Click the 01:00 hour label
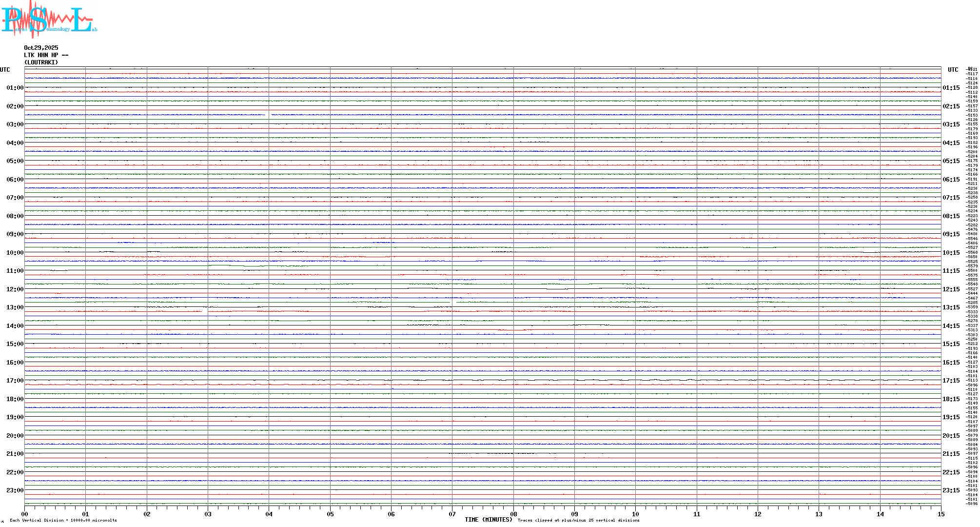 [15, 88]
